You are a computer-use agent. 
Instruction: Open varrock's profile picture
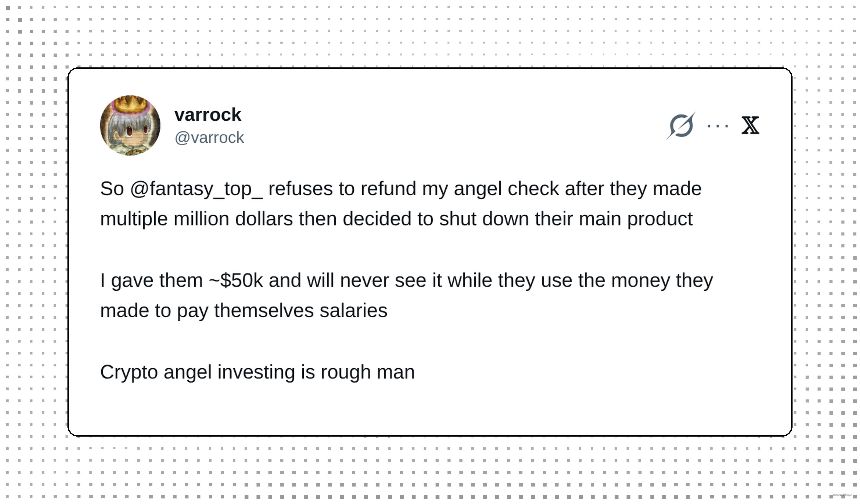130,125
